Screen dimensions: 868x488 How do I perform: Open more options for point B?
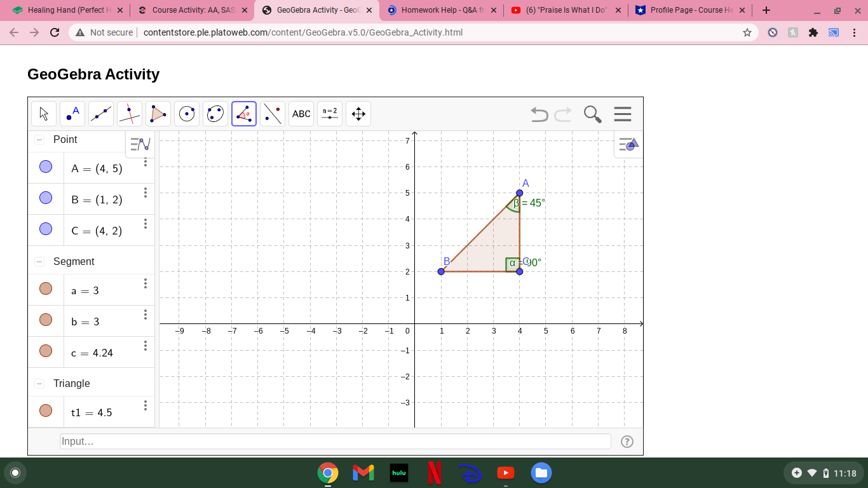click(x=146, y=193)
